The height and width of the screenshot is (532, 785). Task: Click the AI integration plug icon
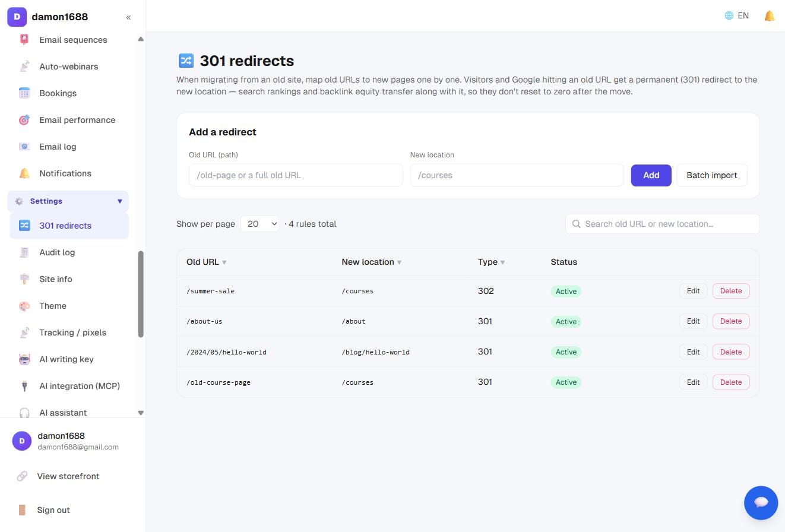pyautogui.click(x=24, y=386)
